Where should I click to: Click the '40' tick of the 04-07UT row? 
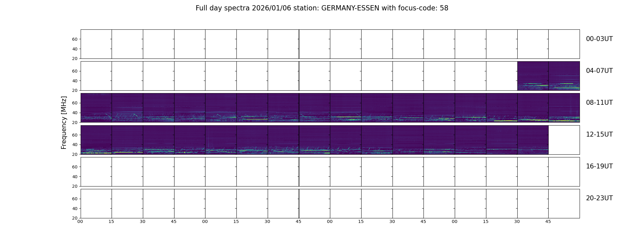(x=75, y=81)
